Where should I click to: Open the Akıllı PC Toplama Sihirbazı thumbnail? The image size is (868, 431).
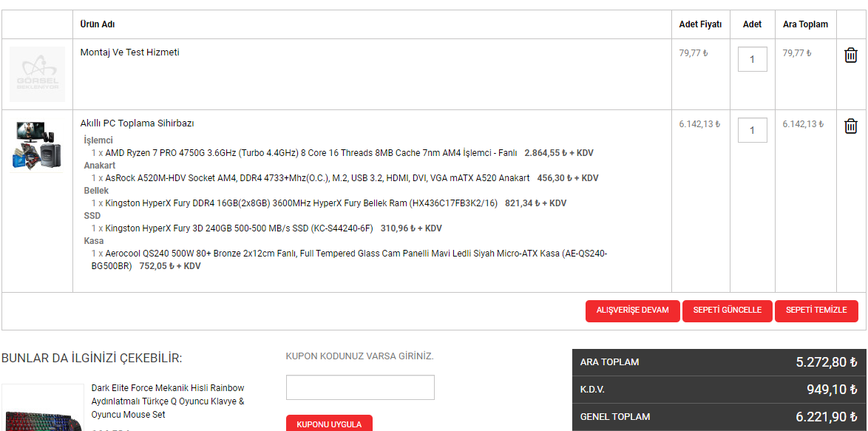point(37,145)
